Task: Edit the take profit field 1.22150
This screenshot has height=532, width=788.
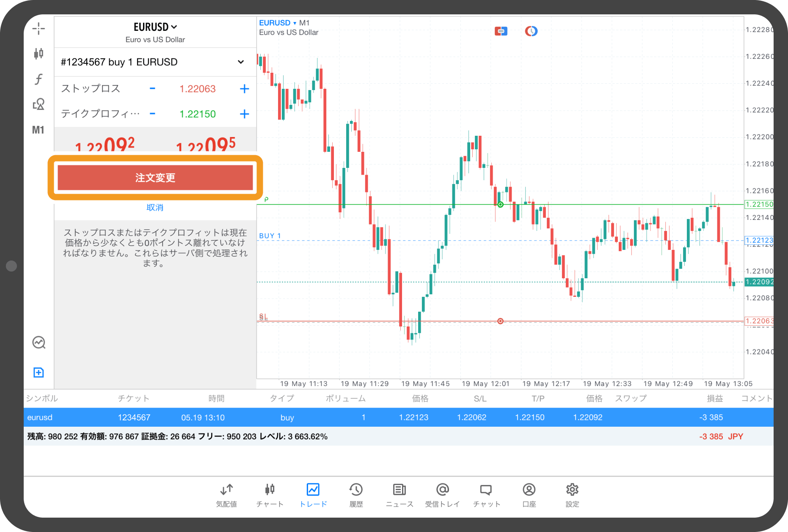Action: click(x=198, y=114)
